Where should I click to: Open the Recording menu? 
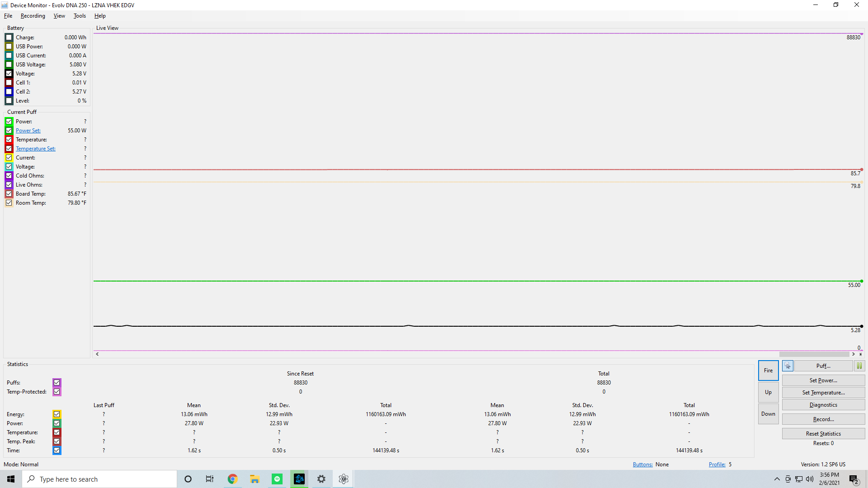click(33, 16)
